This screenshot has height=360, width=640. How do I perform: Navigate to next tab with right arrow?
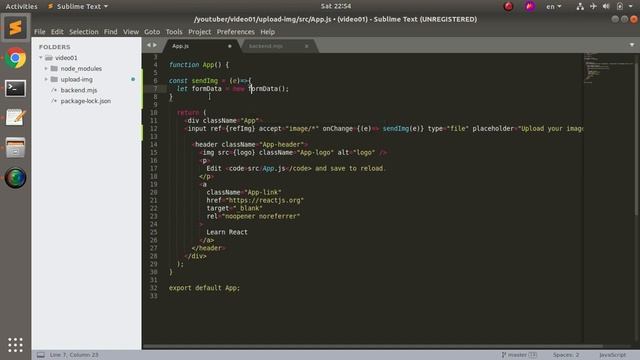click(155, 45)
